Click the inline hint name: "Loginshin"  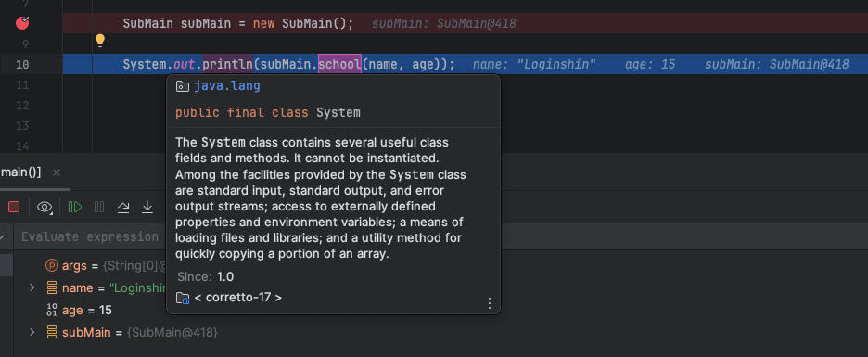534,65
